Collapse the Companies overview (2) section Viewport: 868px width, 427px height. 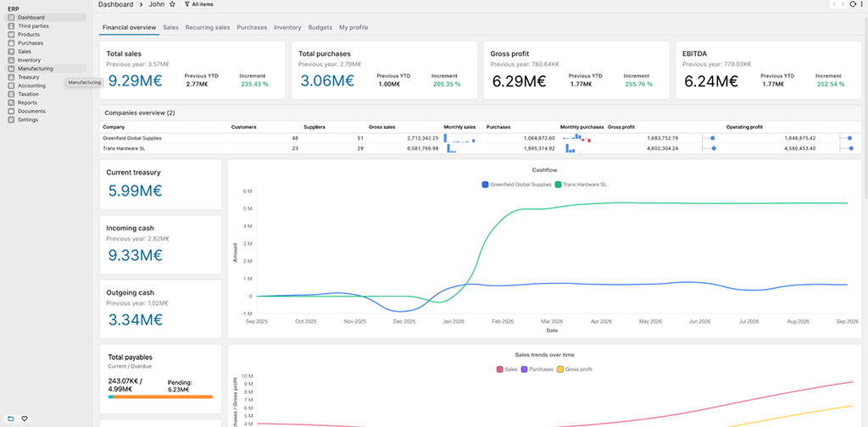pyautogui.click(x=140, y=113)
